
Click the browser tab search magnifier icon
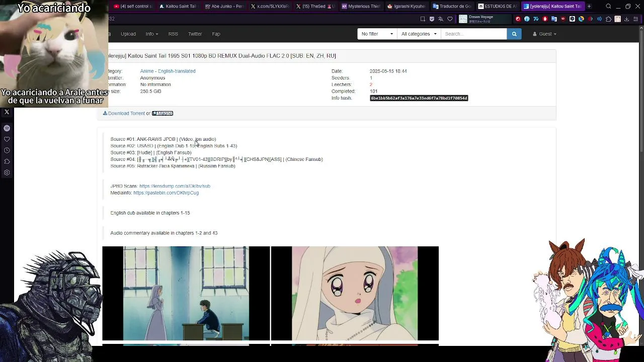click(608, 6)
